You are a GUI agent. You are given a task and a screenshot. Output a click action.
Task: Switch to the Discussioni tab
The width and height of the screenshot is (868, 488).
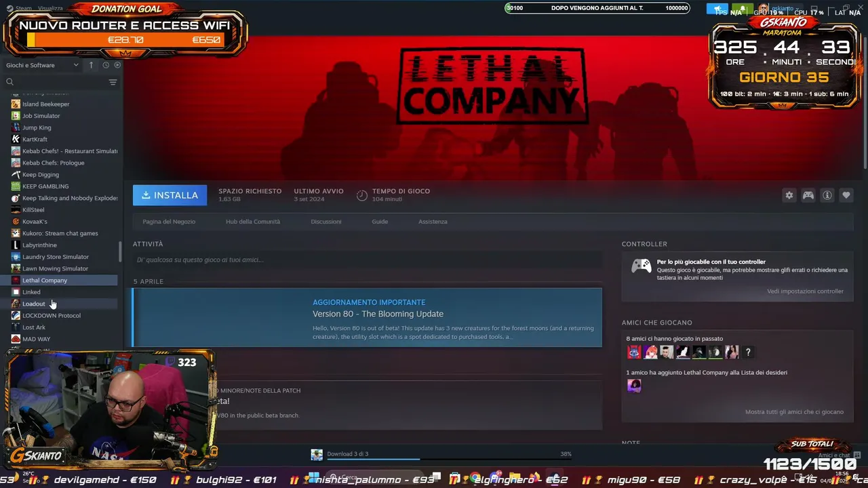click(326, 222)
